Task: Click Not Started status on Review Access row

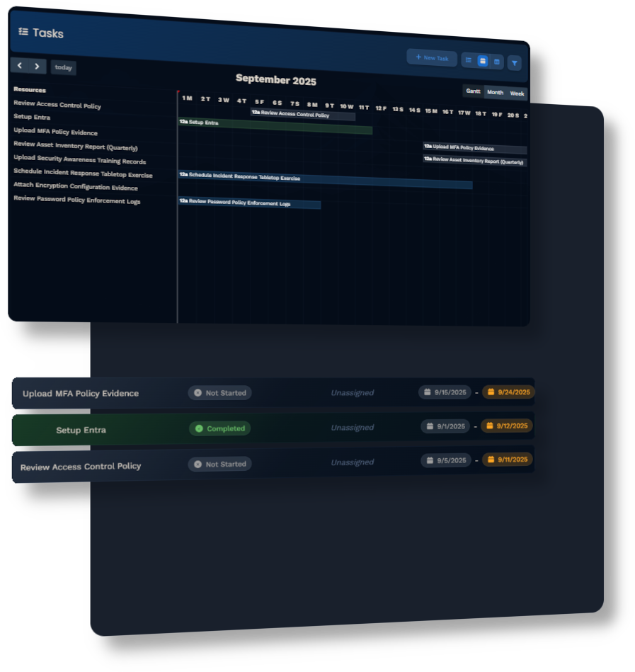Action: point(219,464)
